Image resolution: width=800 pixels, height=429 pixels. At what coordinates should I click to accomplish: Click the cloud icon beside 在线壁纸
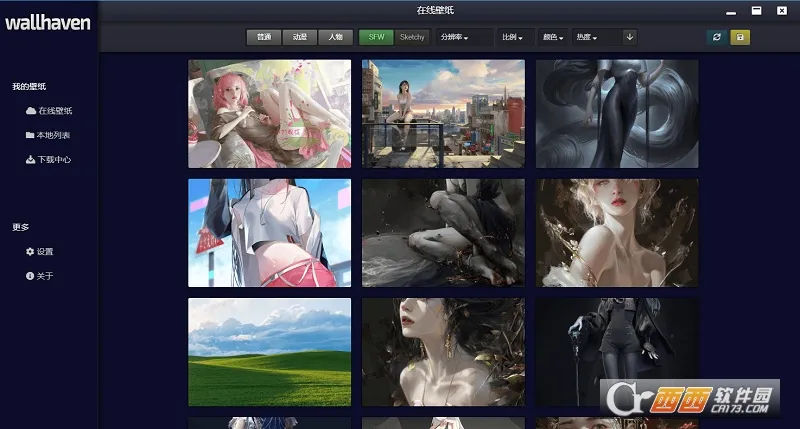click(30, 111)
